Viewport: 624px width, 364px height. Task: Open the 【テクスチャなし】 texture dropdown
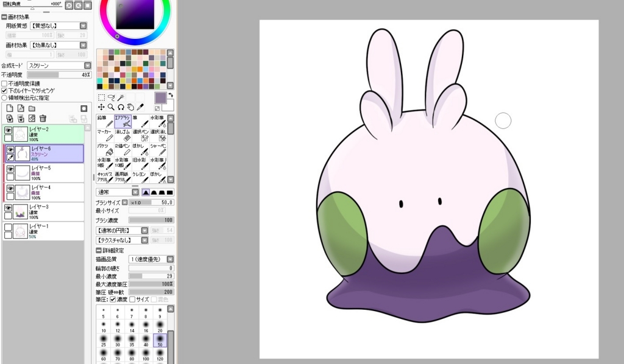[x=144, y=240]
